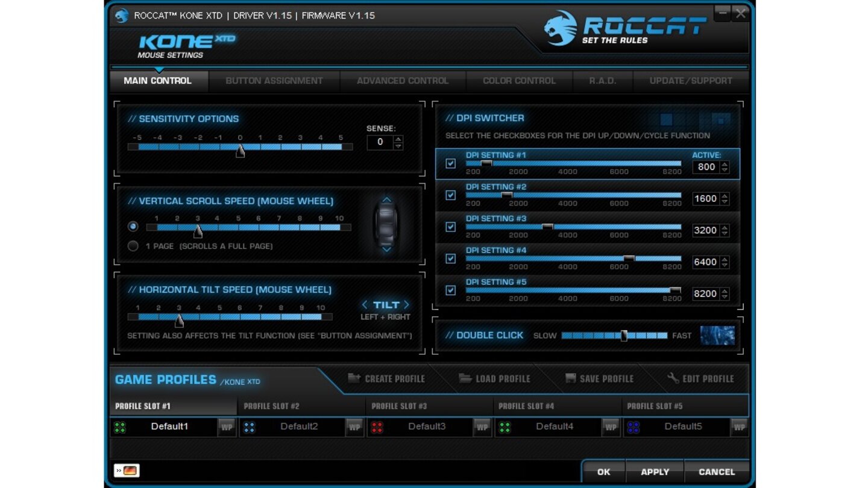Click the Default5 profile color dots icon

point(633,427)
